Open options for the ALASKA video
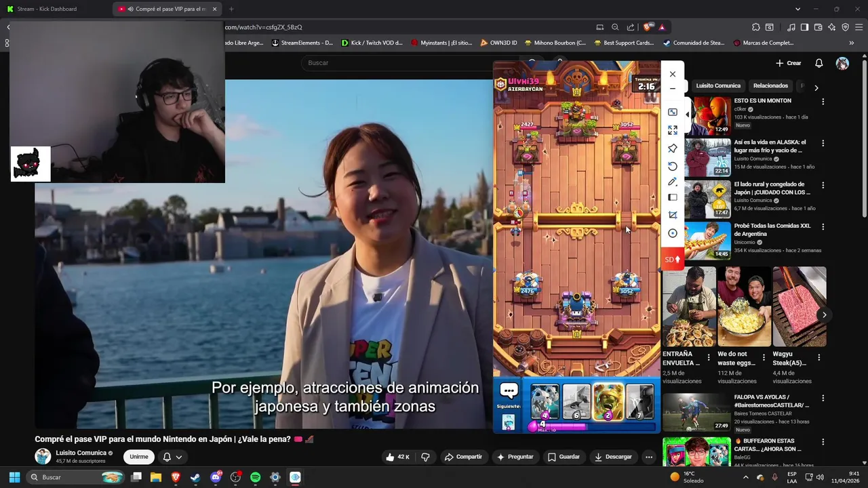This screenshot has width=868, height=488. [823, 144]
